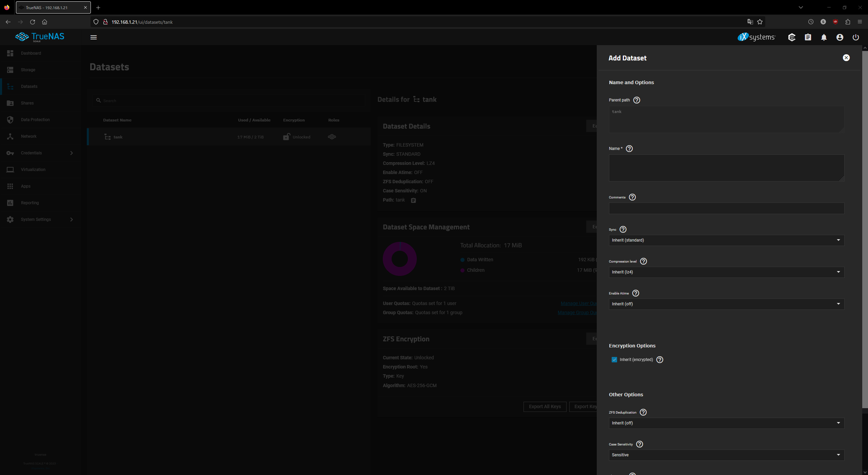Toggle the hamburger sidebar menu icon
868x475 pixels.
[94, 37]
